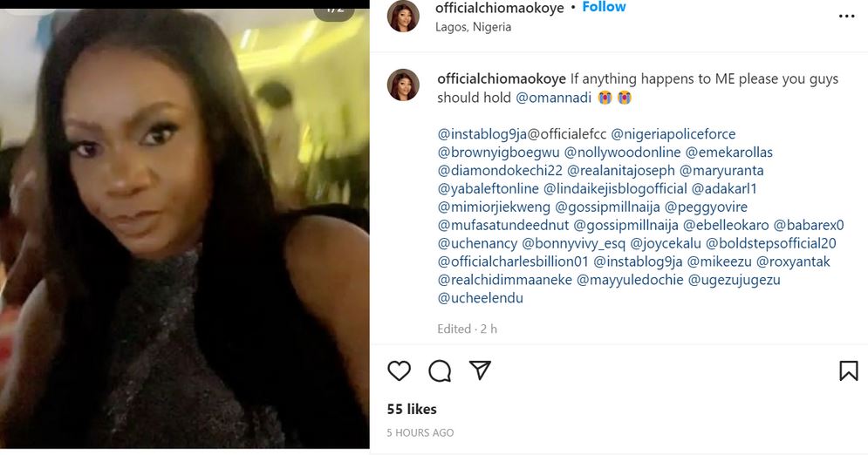
Task: Open comments with the speech bubble icon
Action: [440, 371]
